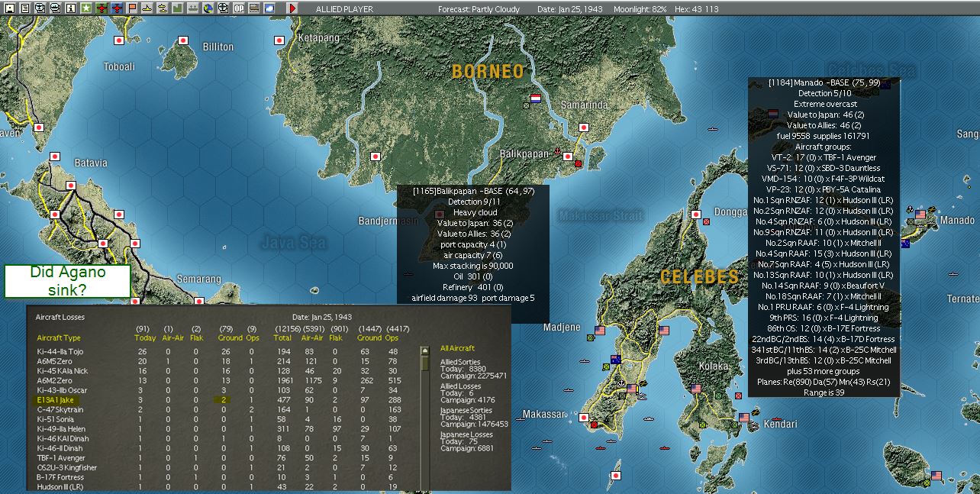Click the red flag bases icon
This screenshot has width=980, height=494.
click(x=132, y=8)
